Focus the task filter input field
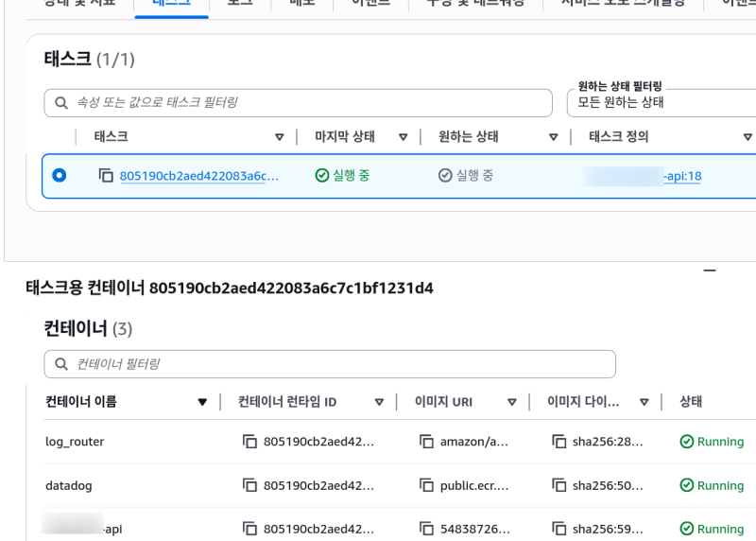 (x=298, y=103)
